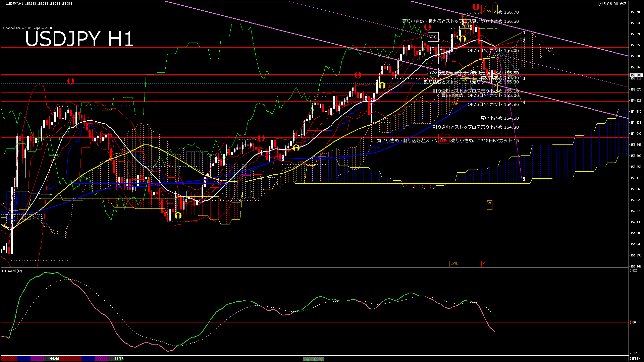
Task: Click the yellow buy arrow below YDH box
Action: [x=463, y=39]
